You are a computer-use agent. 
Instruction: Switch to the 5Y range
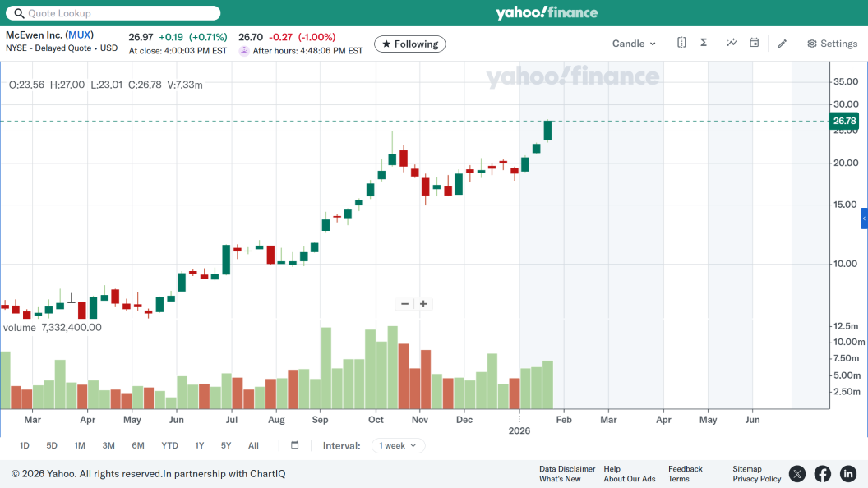click(226, 445)
